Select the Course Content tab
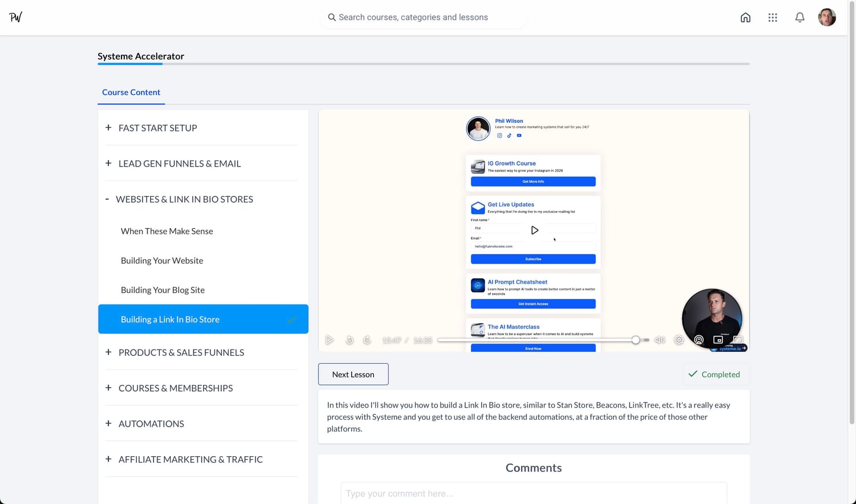Screen dimensions: 856x504 tap(131, 92)
